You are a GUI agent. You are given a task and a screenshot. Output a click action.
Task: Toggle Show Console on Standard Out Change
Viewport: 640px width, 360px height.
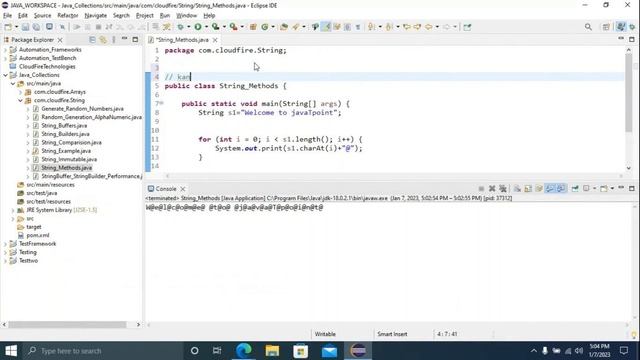pos(550,189)
